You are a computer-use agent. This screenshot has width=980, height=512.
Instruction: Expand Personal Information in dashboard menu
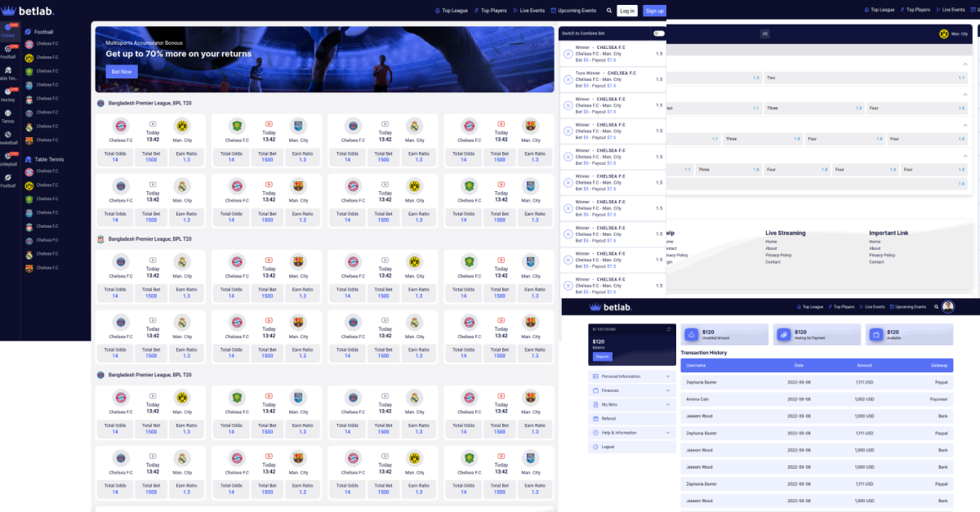pos(632,376)
